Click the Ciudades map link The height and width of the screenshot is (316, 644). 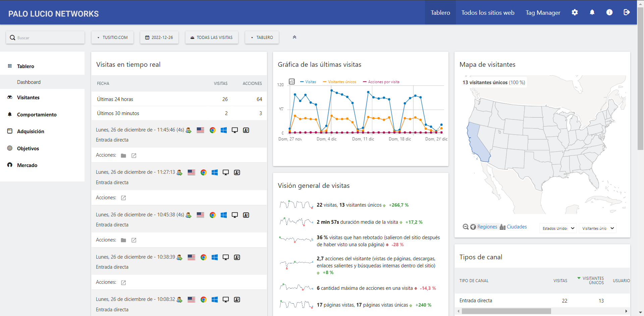[x=517, y=227]
